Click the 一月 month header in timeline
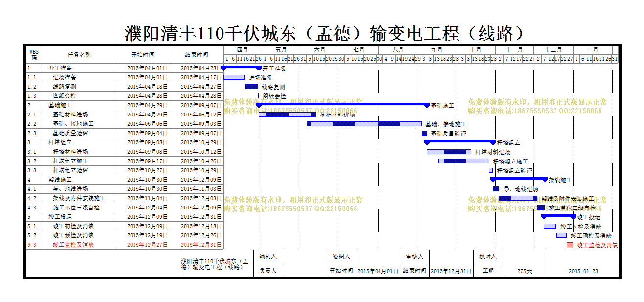 (593, 50)
